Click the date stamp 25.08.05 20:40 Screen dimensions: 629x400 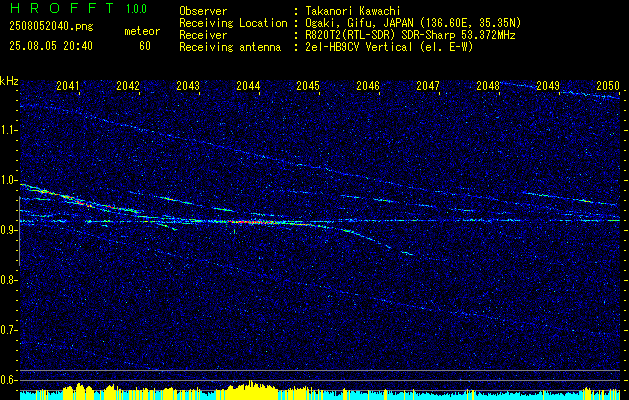(51, 46)
